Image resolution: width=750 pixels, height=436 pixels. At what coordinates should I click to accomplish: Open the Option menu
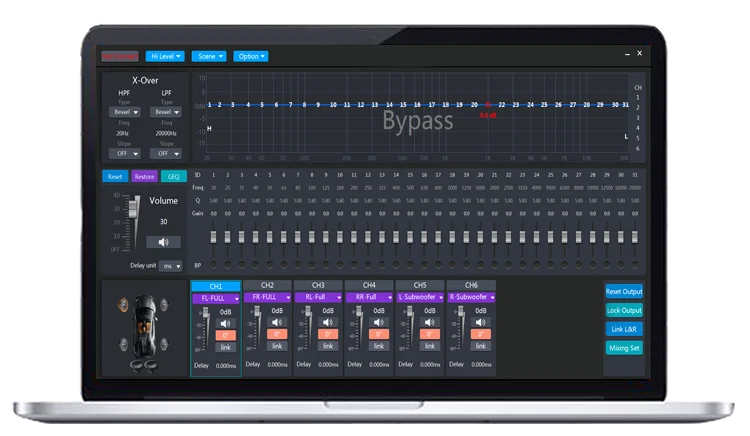click(251, 57)
